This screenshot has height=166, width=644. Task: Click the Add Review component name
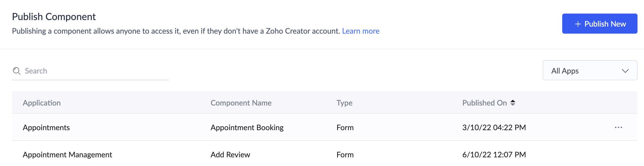(230, 155)
